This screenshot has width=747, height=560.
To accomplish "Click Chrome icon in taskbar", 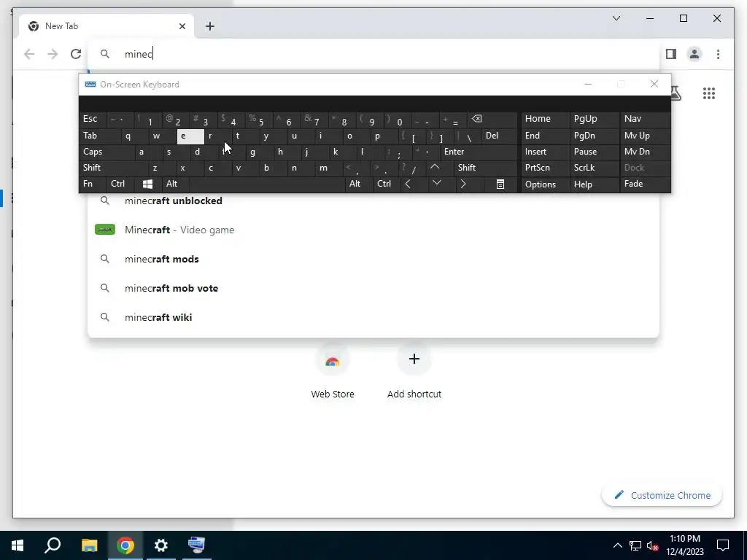I will [x=125, y=545].
